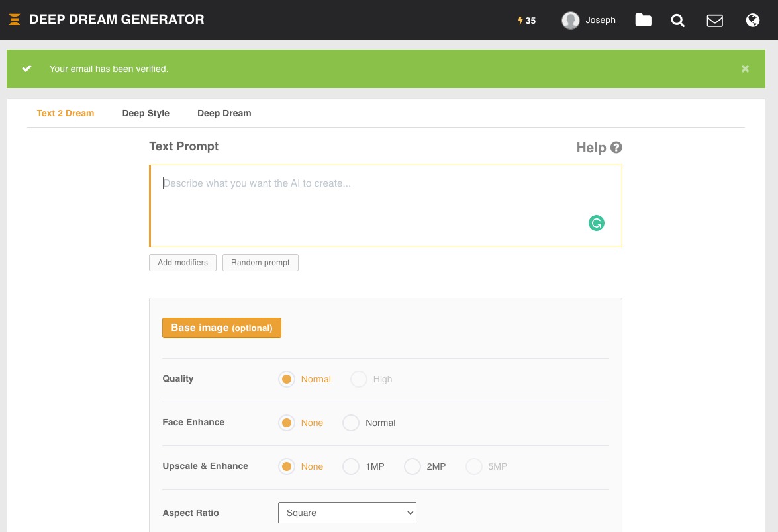Click the Help link text

click(591, 148)
